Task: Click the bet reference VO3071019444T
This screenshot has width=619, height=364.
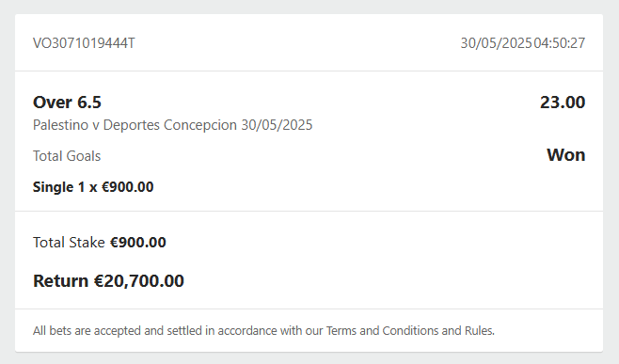Action: [84, 43]
